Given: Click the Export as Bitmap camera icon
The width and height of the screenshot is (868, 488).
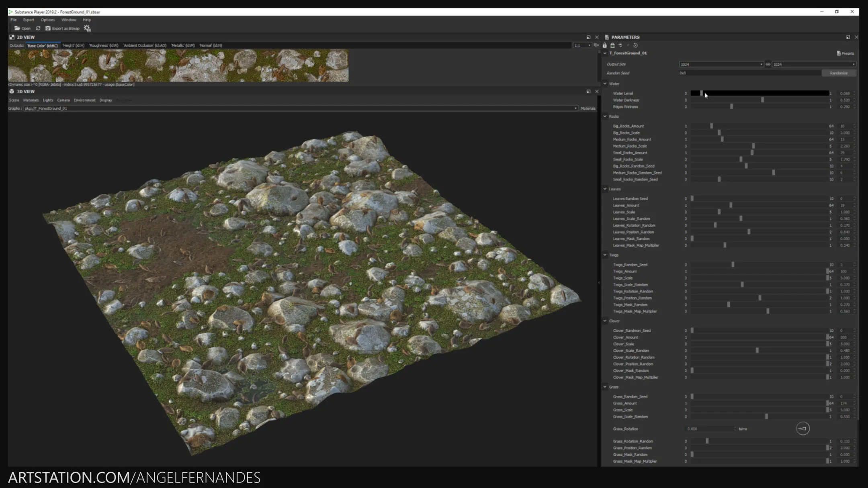Looking at the screenshot, I should (48, 28).
